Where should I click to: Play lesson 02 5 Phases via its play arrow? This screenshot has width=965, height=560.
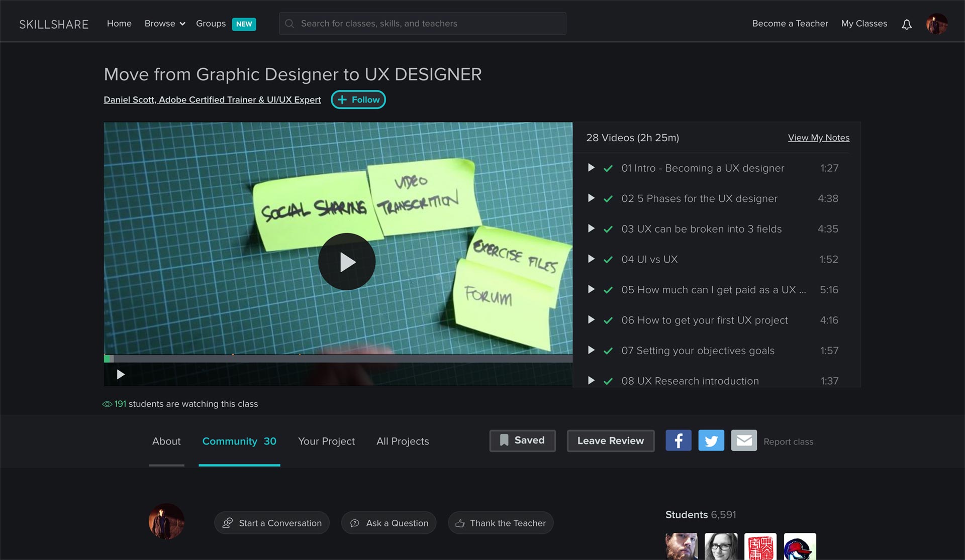click(x=592, y=198)
